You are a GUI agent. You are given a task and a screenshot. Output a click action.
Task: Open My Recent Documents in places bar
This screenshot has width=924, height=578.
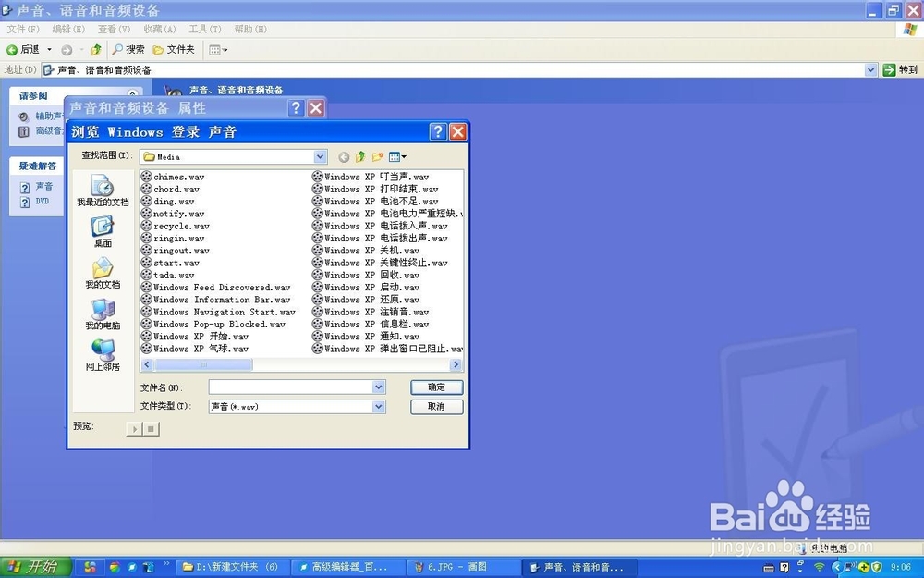pyautogui.click(x=103, y=190)
